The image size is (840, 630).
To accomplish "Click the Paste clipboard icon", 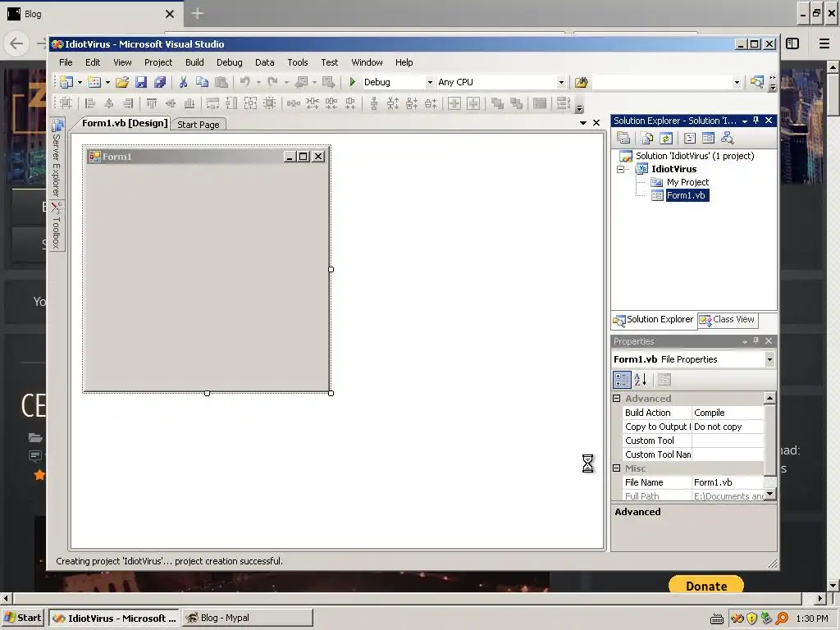I will [221, 82].
